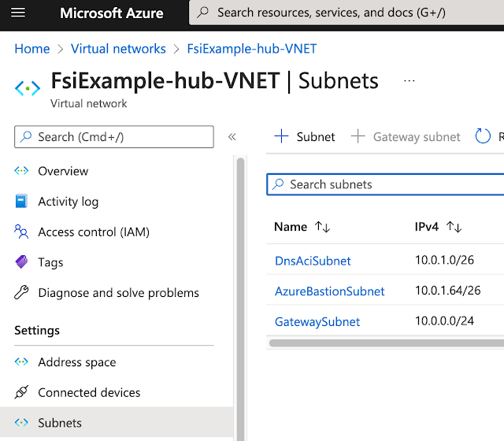Open the AzureBastionSubnet link
The height and width of the screenshot is (441, 504).
click(329, 291)
